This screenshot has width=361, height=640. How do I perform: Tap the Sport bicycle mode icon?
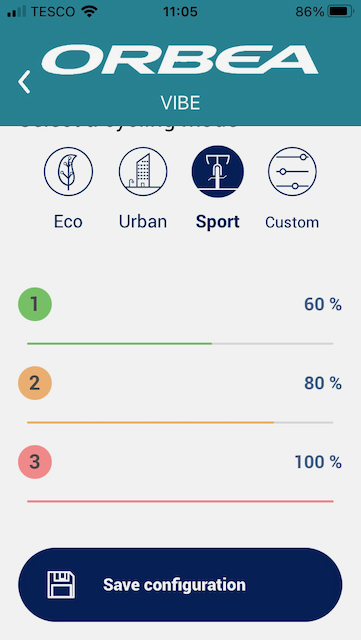click(x=218, y=171)
